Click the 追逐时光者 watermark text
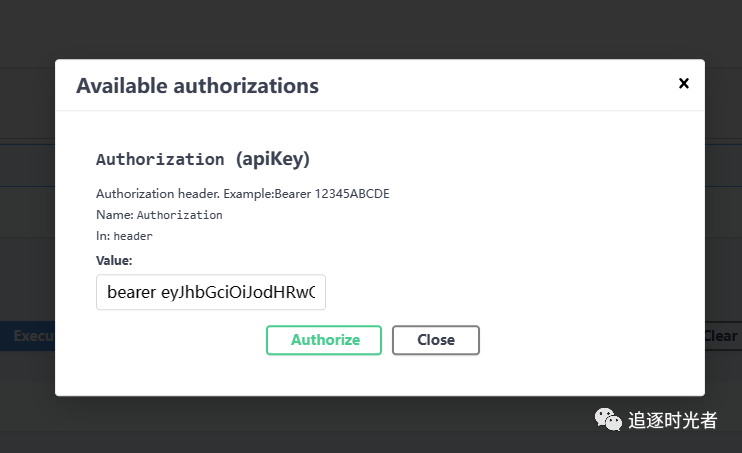The height and width of the screenshot is (453, 742). (672, 420)
